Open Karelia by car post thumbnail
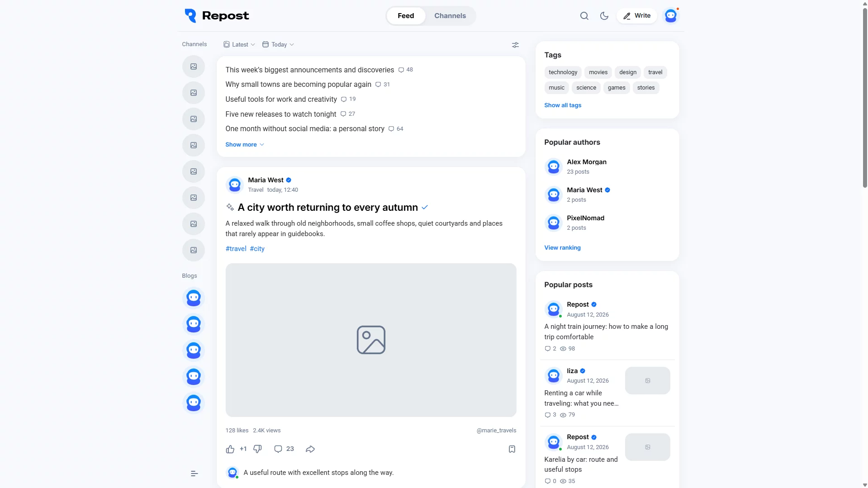 (x=647, y=447)
